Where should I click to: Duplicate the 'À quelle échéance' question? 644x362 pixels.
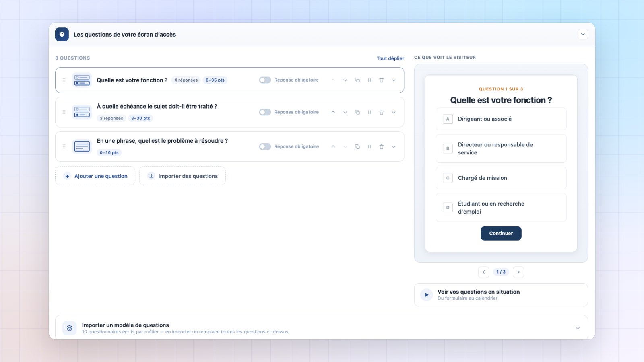point(357,112)
